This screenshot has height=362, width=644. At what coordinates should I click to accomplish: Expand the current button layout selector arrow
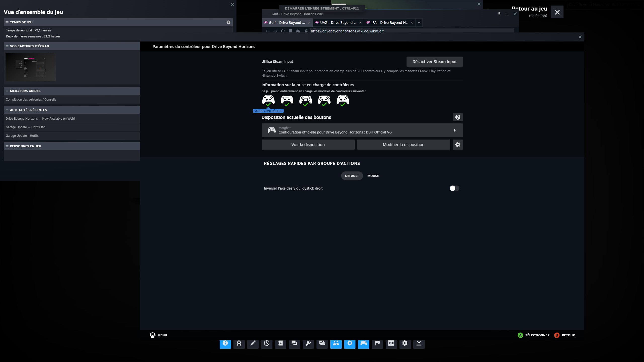(x=455, y=130)
